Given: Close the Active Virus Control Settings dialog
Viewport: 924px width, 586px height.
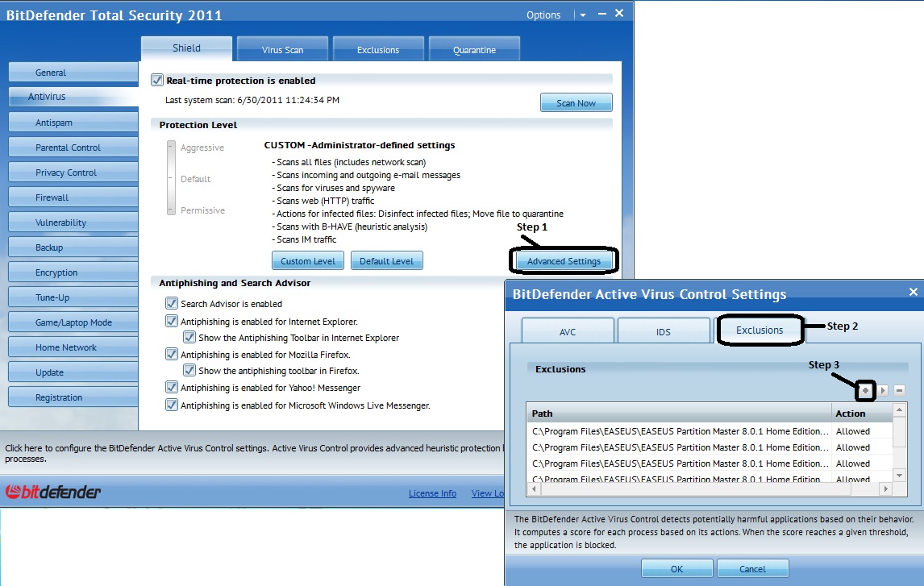Looking at the screenshot, I should click(x=914, y=292).
